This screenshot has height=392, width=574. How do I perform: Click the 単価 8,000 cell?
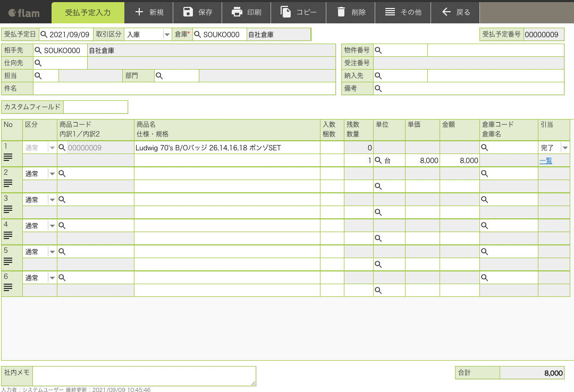pyautogui.click(x=423, y=160)
